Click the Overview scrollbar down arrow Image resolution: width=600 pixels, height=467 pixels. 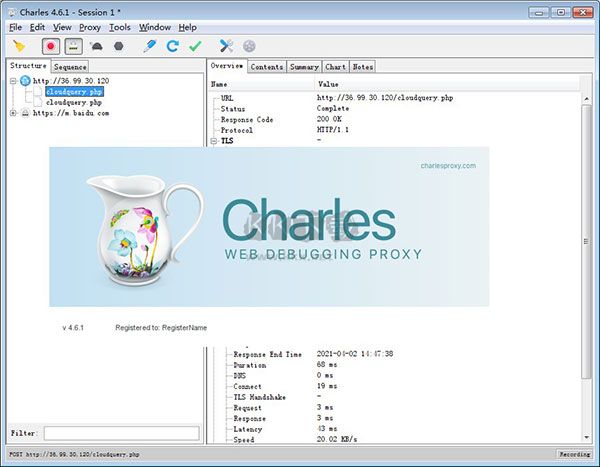point(587,438)
